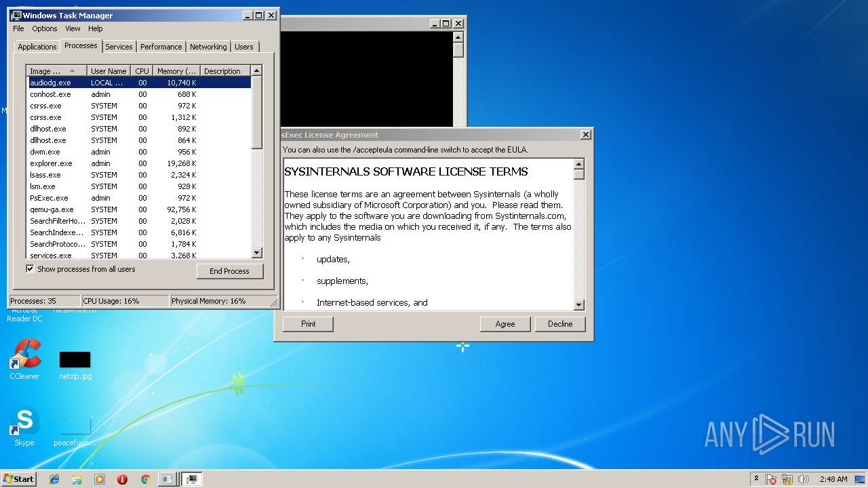This screenshot has height=488, width=868.
Task: Launch Windows Media Player from taskbar
Action: coord(100,479)
